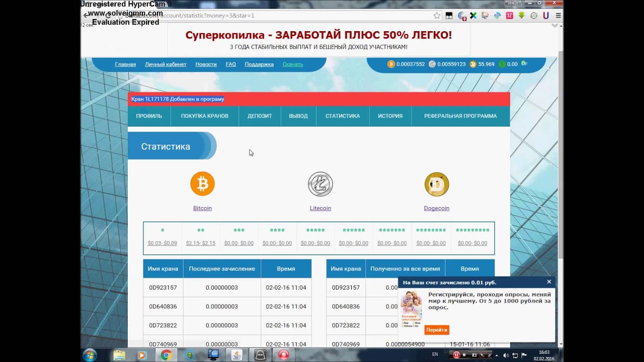
Task: Select nine-star $0.00- $0.00 range
Action: pyautogui.click(x=472, y=243)
